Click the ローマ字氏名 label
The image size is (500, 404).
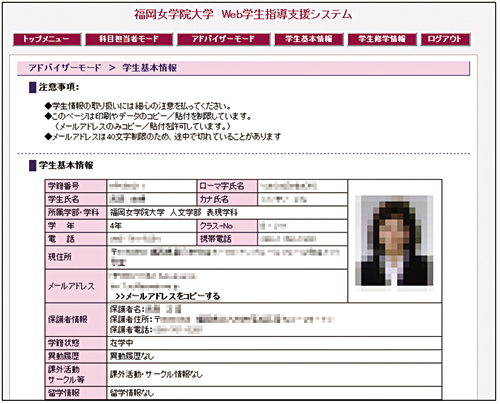click(227, 186)
